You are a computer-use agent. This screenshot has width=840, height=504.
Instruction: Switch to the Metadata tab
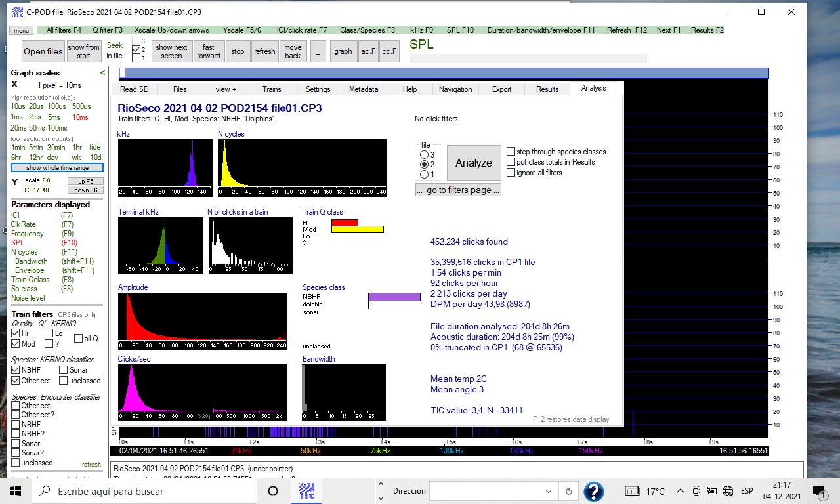pyautogui.click(x=363, y=89)
